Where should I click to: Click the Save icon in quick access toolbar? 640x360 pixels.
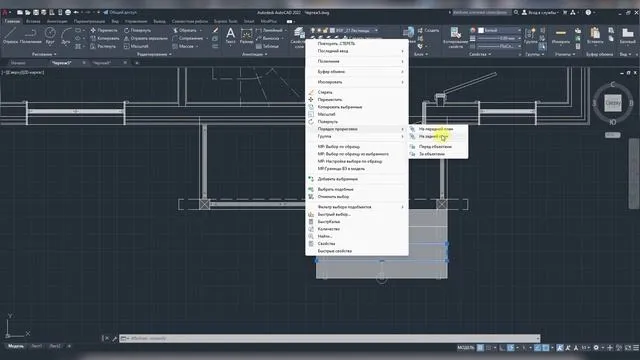[36, 12]
